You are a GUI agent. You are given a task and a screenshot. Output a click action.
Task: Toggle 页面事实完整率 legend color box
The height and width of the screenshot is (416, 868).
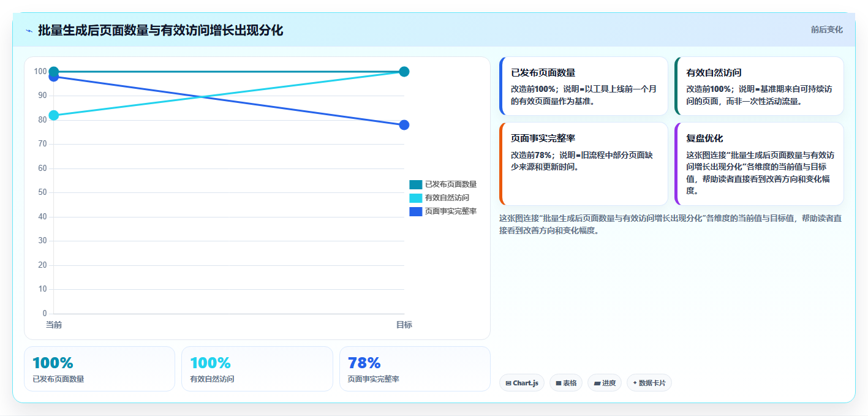(415, 211)
